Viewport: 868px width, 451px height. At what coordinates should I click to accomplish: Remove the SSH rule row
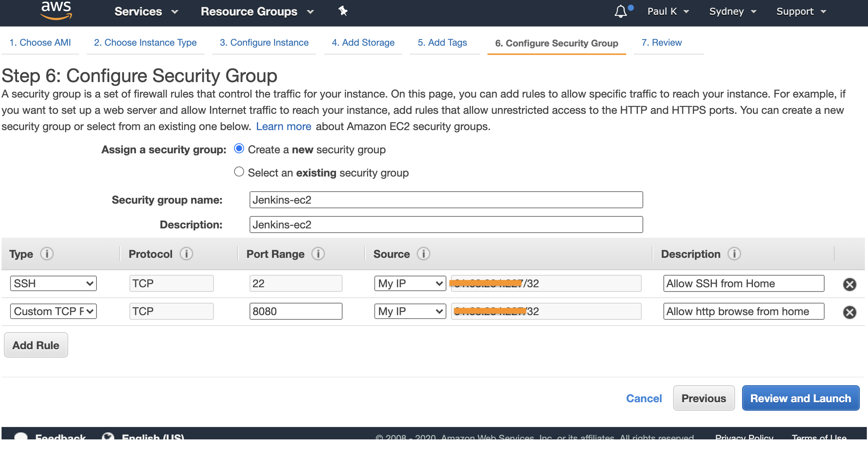coord(850,285)
